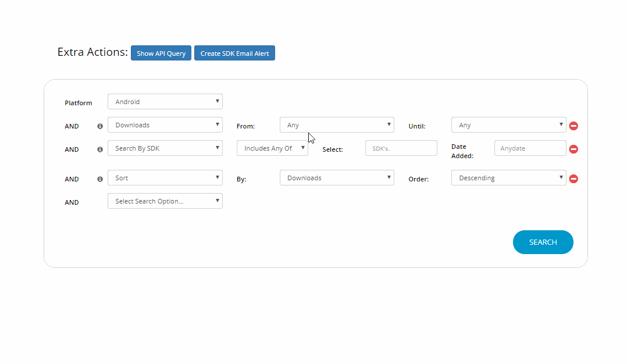The width and height of the screenshot is (627, 364).
Task: Change the sort By Downloads dropdown
Action: pyautogui.click(x=337, y=178)
